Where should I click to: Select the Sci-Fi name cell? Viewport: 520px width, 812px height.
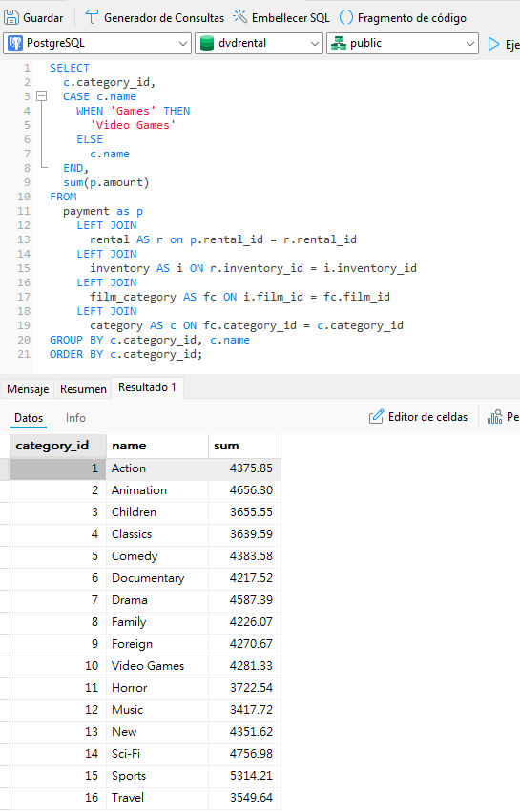coord(156,754)
